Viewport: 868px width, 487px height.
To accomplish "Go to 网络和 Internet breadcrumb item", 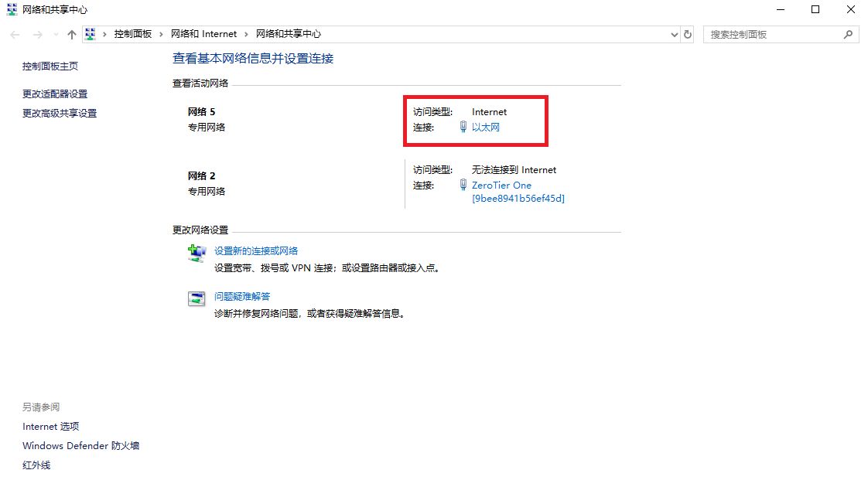I will [x=203, y=34].
